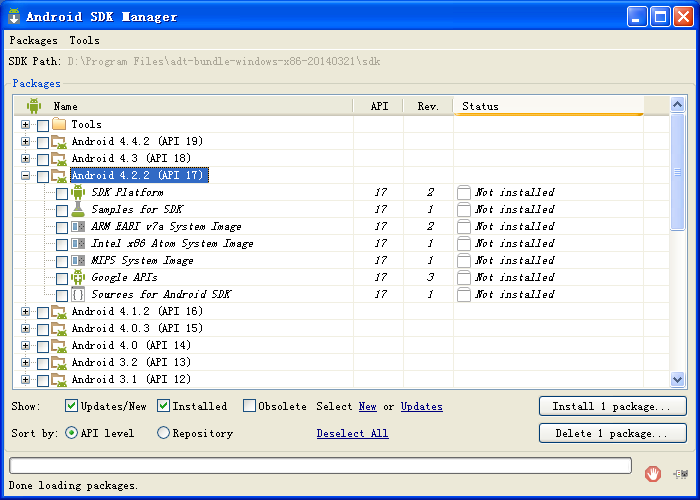Enable the Obsolete filter checkbox
700x500 pixels.
(x=249, y=405)
